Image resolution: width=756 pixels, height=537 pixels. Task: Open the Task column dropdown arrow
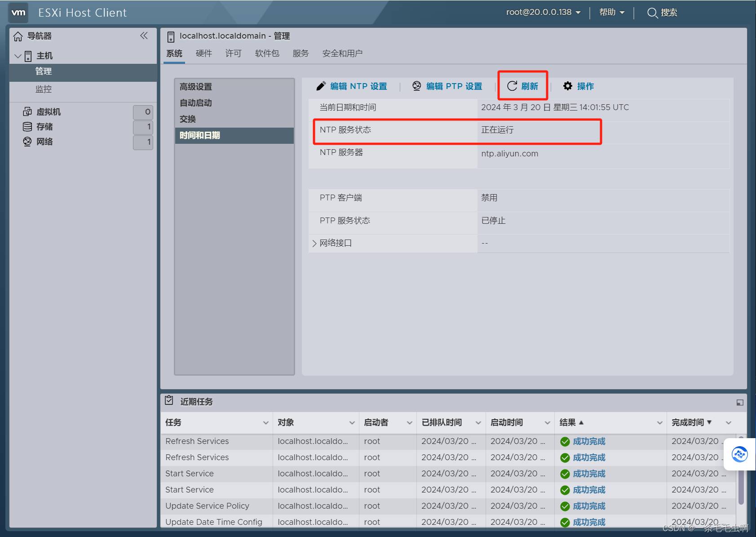tap(265, 423)
